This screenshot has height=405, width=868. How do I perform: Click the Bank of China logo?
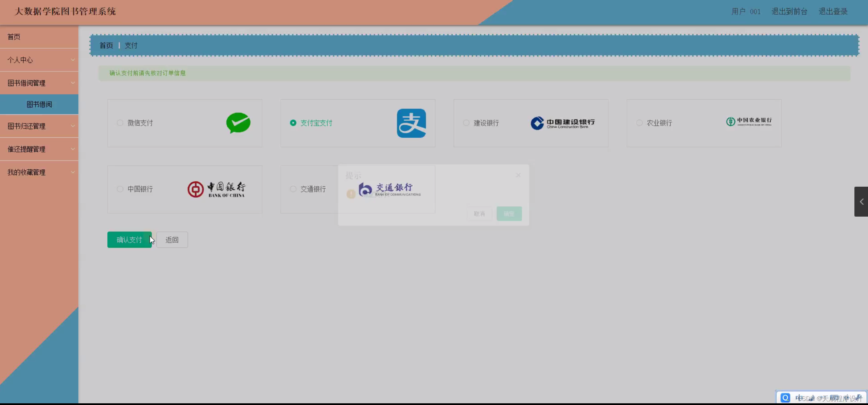click(x=216, y=189)
